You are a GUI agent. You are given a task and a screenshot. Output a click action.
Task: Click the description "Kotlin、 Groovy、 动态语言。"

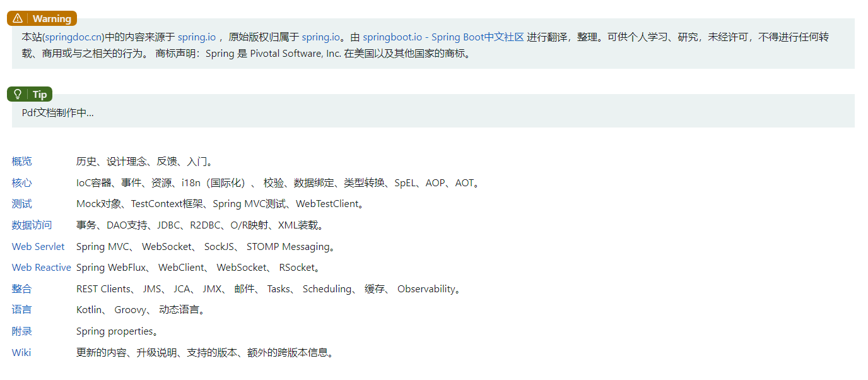coord(141,310)
